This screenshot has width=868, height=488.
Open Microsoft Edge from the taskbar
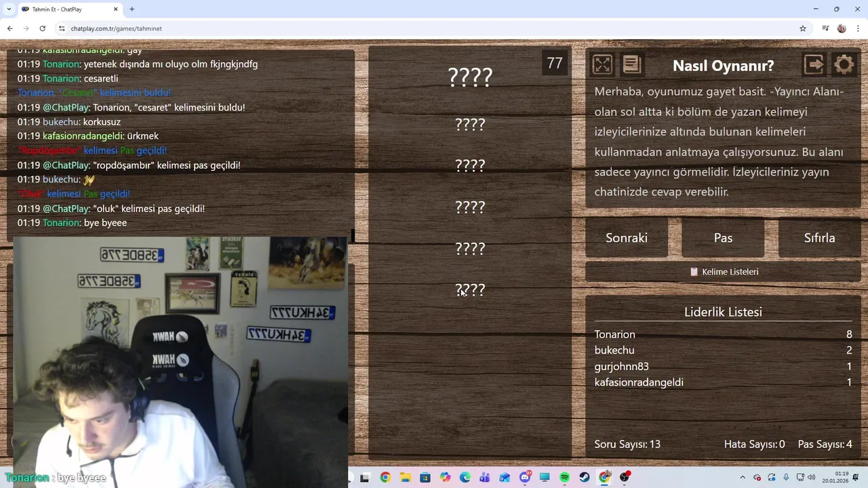click(x=465, y=477)
